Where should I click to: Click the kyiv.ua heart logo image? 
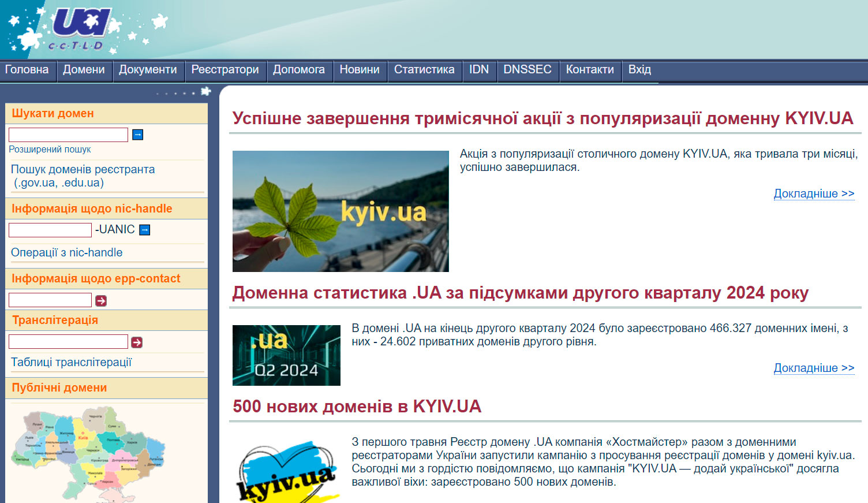tap(287, 472)
